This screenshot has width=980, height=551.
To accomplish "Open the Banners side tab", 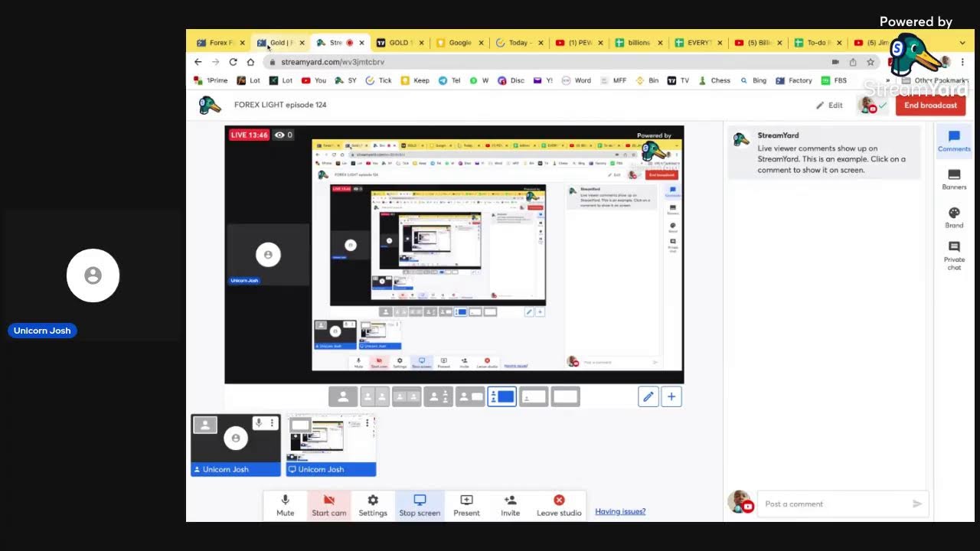I will click(x=954, y=180).
